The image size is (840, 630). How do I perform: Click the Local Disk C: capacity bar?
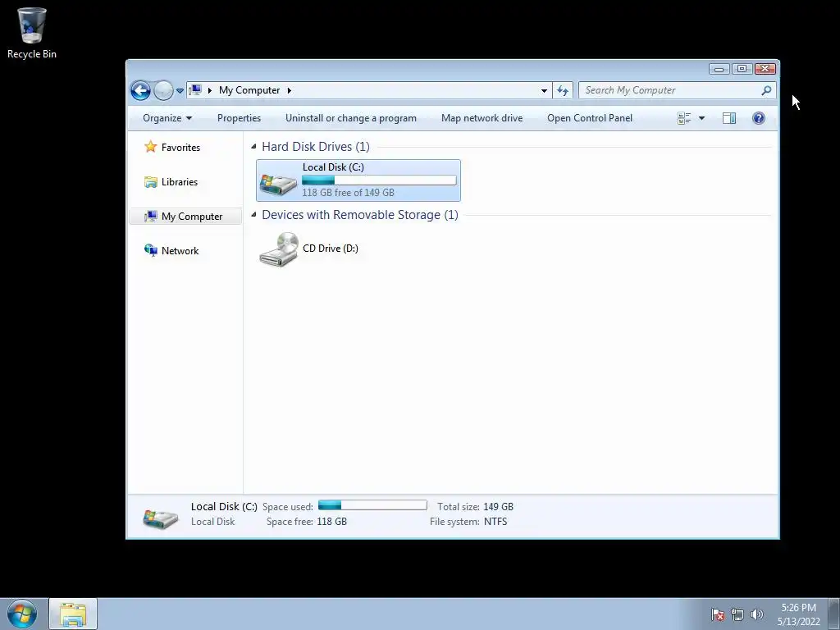(x=379, y=180)
